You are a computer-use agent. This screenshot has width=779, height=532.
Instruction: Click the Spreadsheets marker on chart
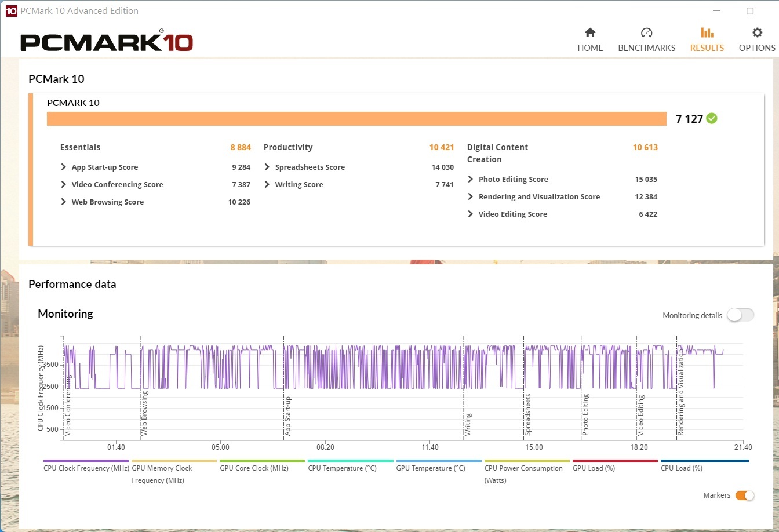(x=527, y=415)
